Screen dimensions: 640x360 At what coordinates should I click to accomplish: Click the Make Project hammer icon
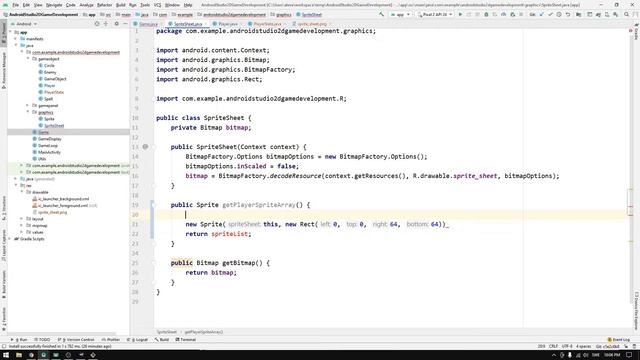[382, 15]
